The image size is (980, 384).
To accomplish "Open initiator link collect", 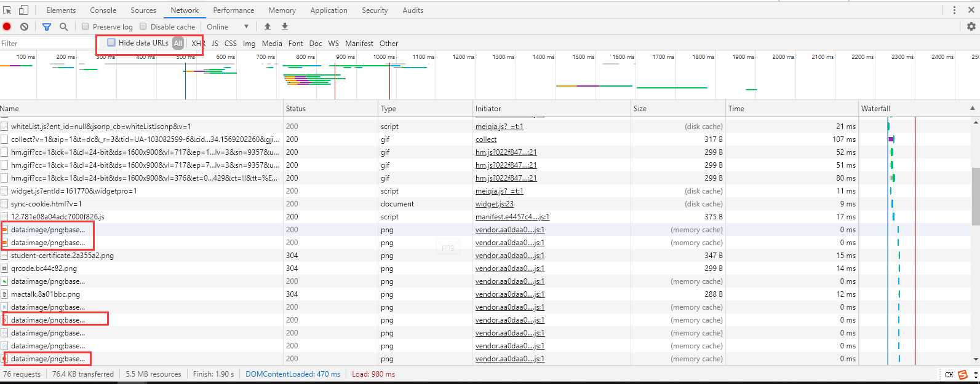I will 486,139.
